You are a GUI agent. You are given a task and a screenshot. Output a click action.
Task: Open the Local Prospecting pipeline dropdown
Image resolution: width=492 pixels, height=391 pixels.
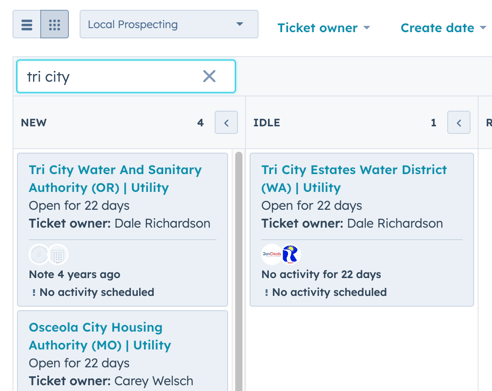tap(169, 24)
